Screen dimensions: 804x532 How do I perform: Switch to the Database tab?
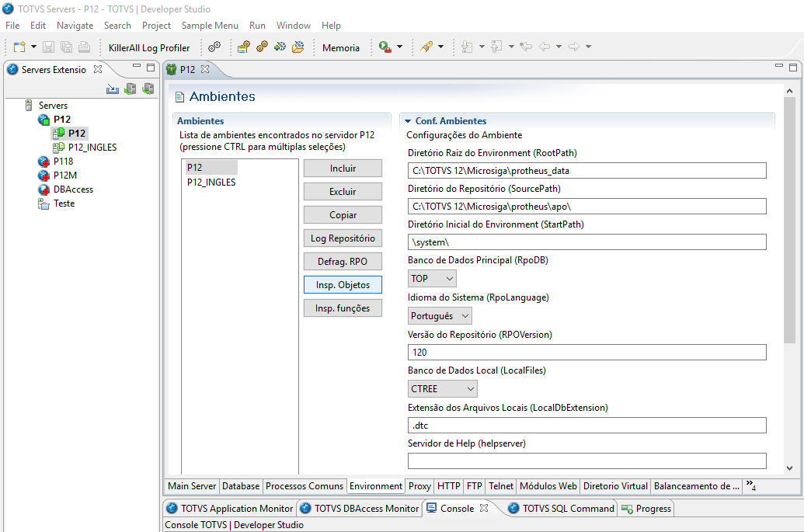241,486
